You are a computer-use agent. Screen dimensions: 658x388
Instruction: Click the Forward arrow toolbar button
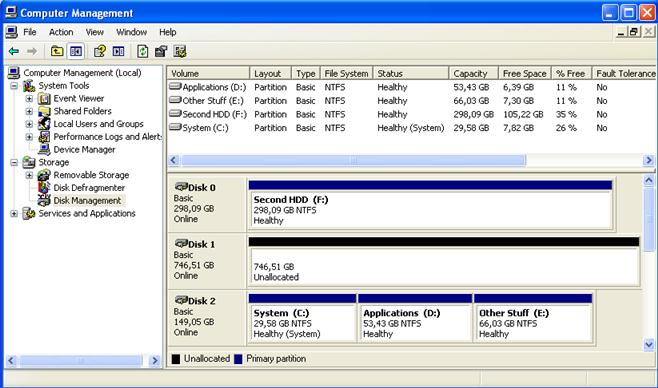click(32, 51)
